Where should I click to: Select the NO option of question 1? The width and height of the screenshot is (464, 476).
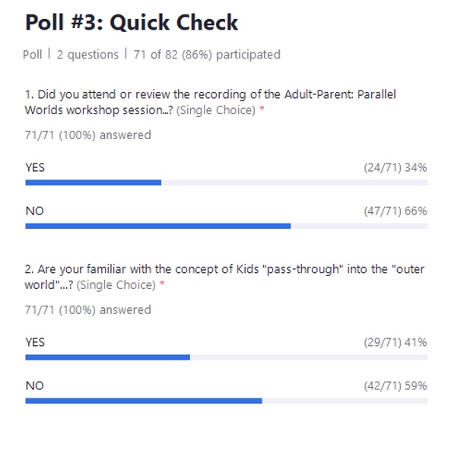[x=34, y=211]
